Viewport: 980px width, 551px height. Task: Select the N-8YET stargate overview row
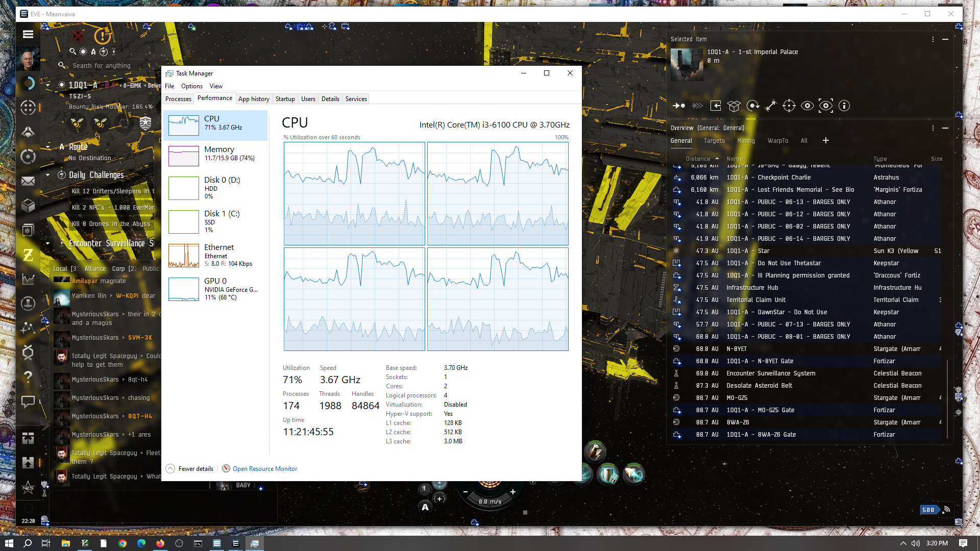click(x=806, y=349)
